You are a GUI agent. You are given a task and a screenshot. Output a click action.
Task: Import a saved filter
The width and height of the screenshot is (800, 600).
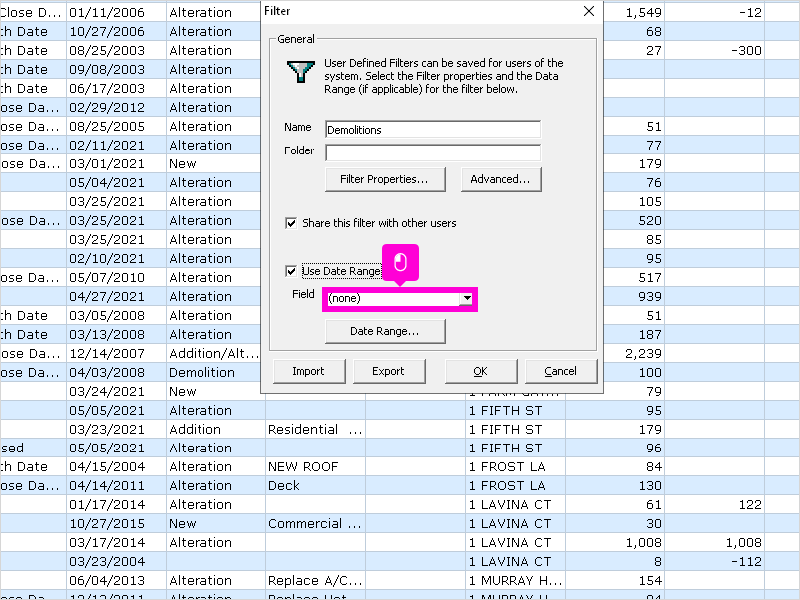click(309, 371)
